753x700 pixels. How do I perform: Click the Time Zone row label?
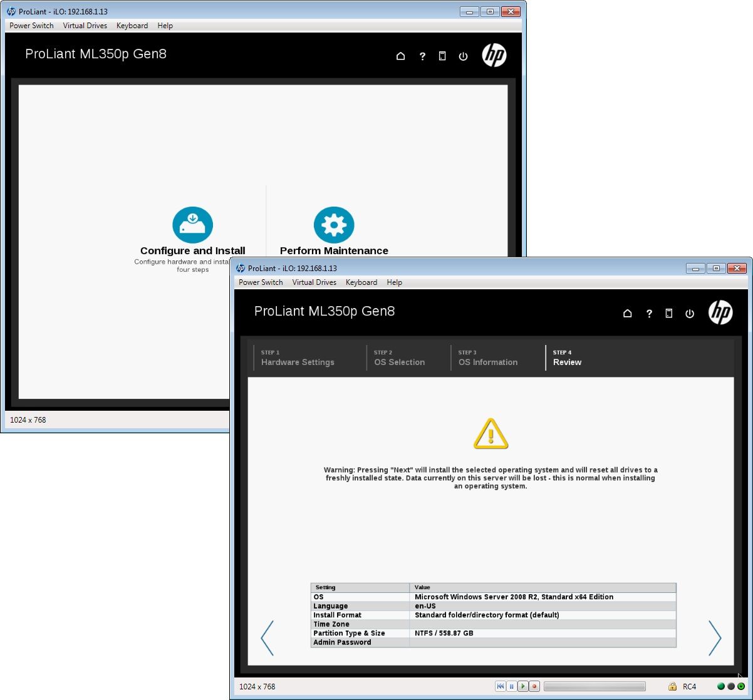(331, 624)
